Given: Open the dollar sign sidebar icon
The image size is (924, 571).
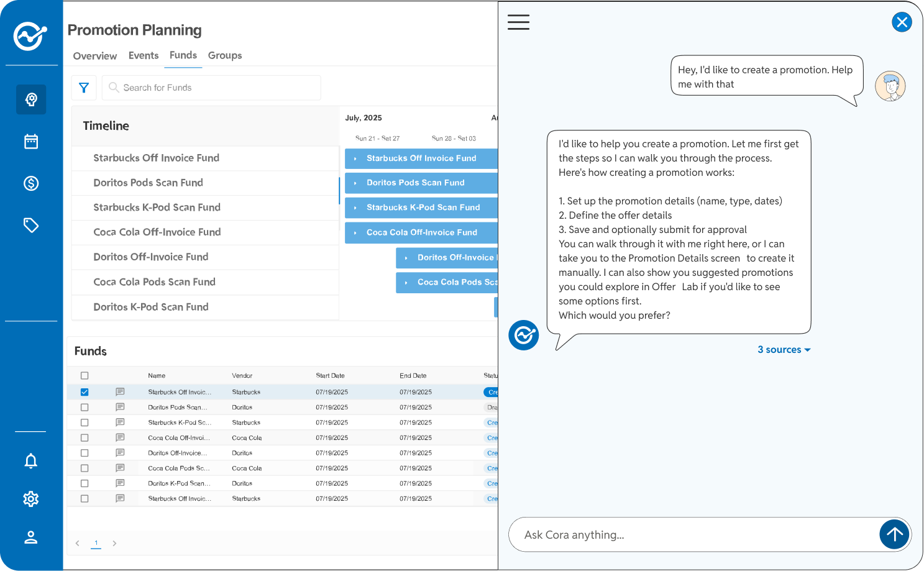Looking at the screenshot, I should [31, 183].
